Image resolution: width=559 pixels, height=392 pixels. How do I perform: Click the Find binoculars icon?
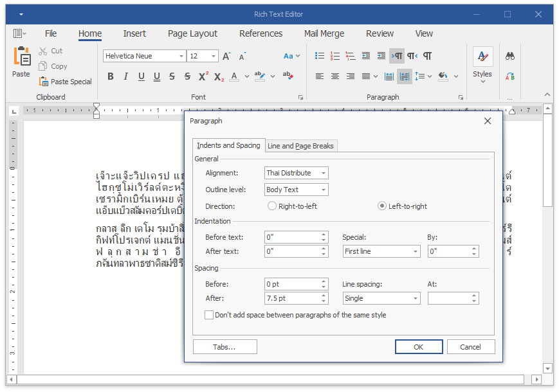tap(510, 56)
